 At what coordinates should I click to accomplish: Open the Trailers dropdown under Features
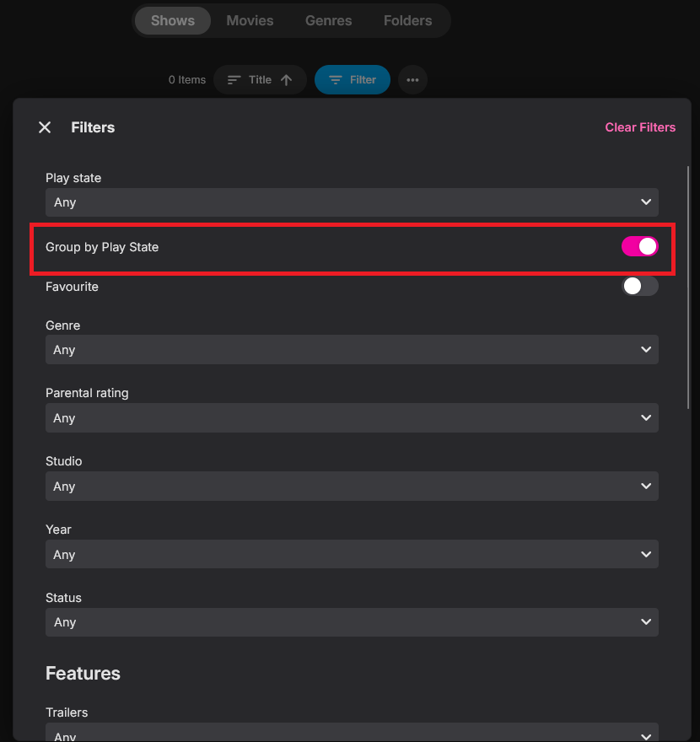coord(352,734)
